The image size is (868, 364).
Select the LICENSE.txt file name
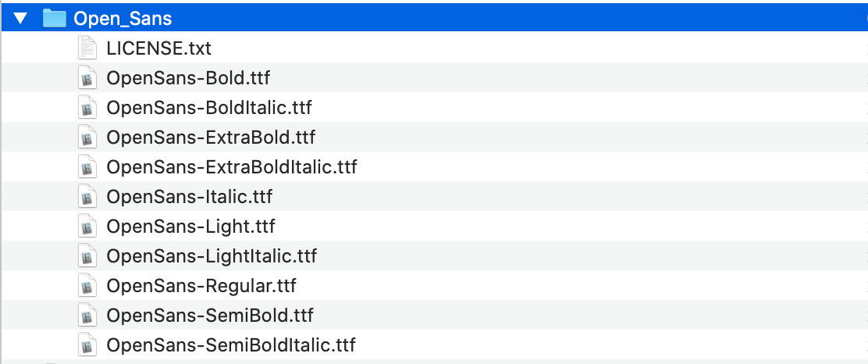(159, 48)
